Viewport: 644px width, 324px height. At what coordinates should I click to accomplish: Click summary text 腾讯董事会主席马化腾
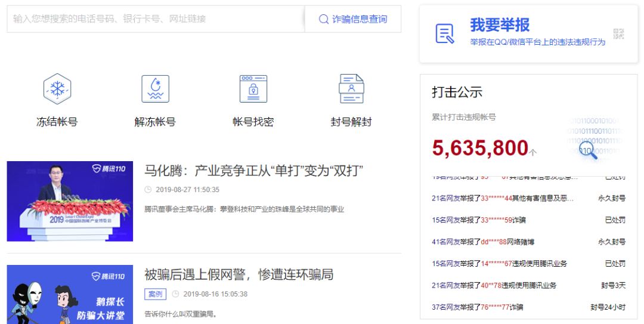244,209
